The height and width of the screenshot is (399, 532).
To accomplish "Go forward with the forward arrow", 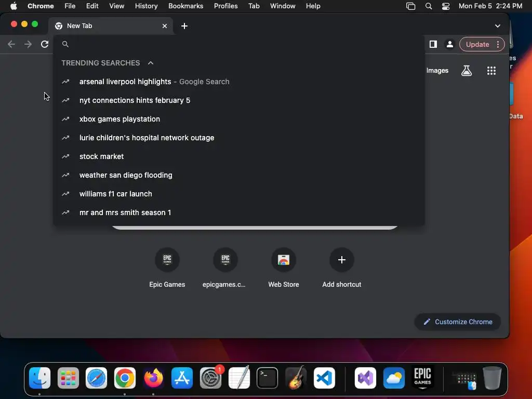I will tap(28, 44).
